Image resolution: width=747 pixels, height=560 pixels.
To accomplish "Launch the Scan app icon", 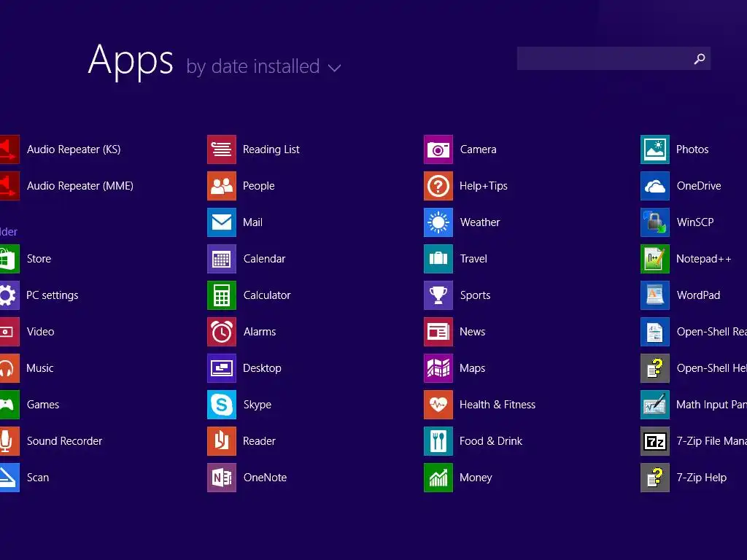I will click(x=9, y=477).
